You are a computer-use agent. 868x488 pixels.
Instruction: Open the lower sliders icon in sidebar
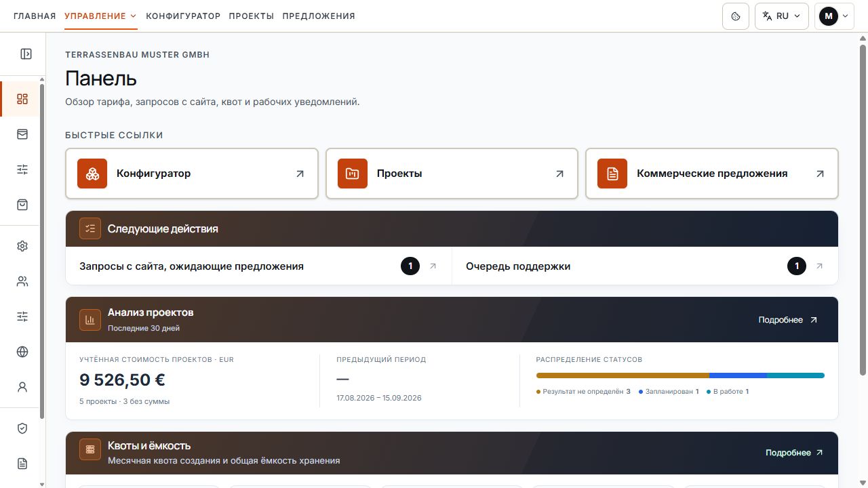click(x=22, y=317)
